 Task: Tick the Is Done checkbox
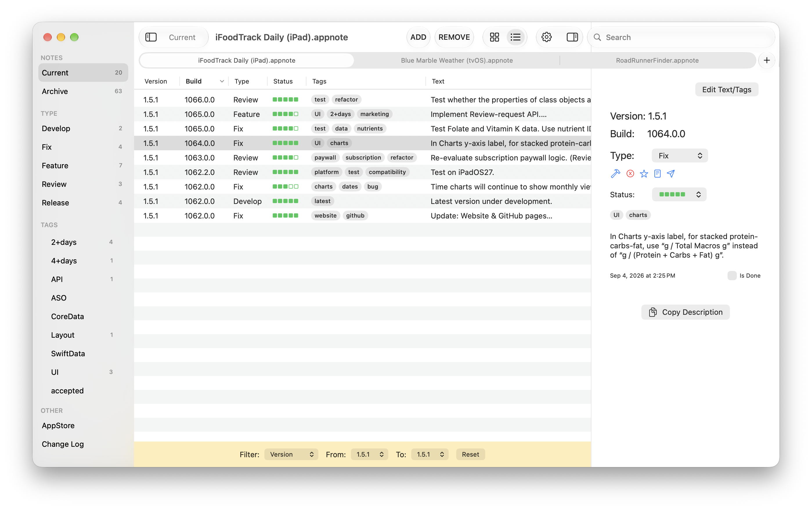[732, 275]
